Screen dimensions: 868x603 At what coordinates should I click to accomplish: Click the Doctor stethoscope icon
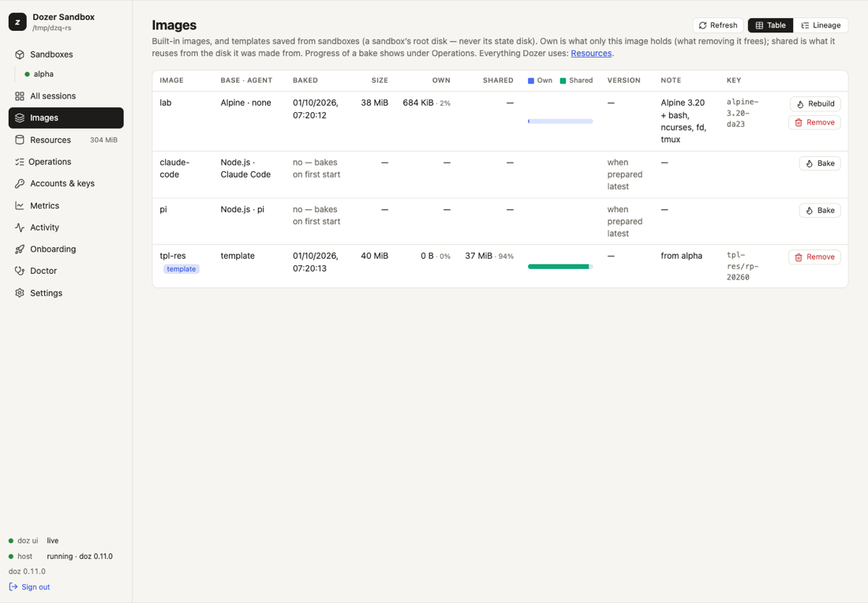click(20, 271)
